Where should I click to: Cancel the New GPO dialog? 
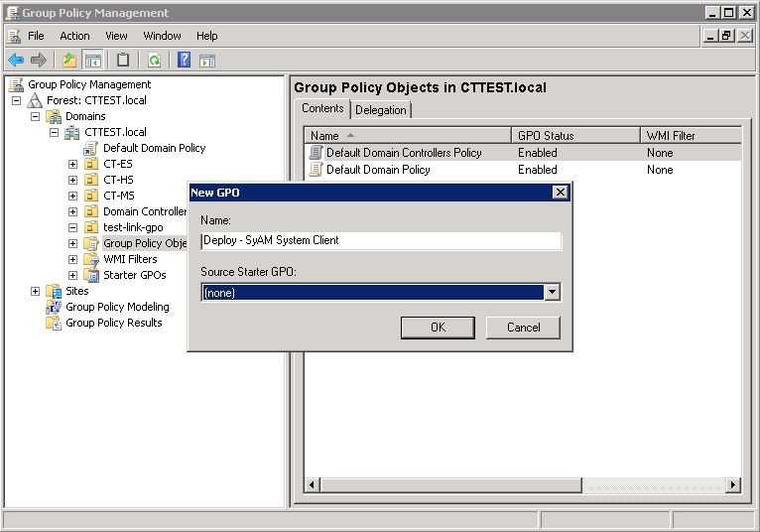[x=523, y=328]
